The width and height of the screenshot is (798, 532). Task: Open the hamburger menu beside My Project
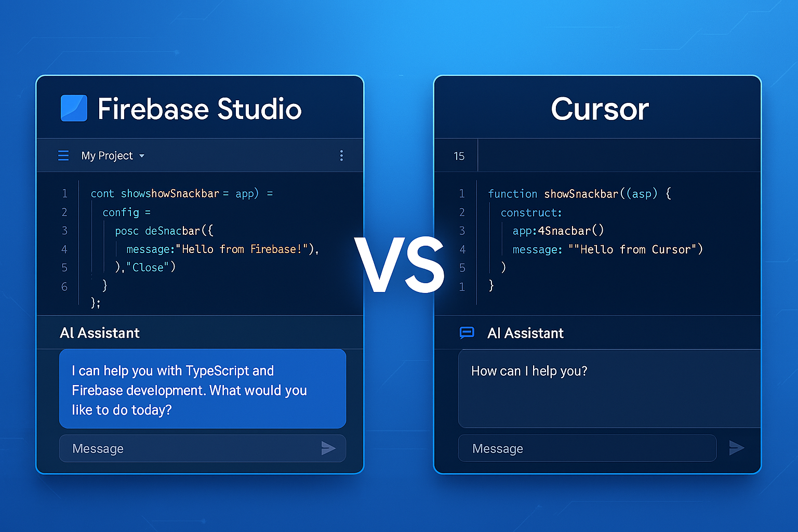click(63, 155)
